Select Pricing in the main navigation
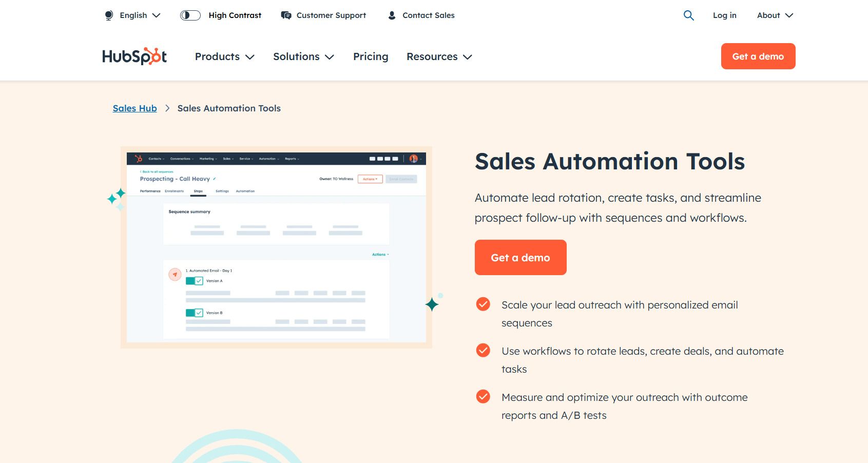Image resolution: width=868 pixels, height=463 pixels. (x=371, y=56)
